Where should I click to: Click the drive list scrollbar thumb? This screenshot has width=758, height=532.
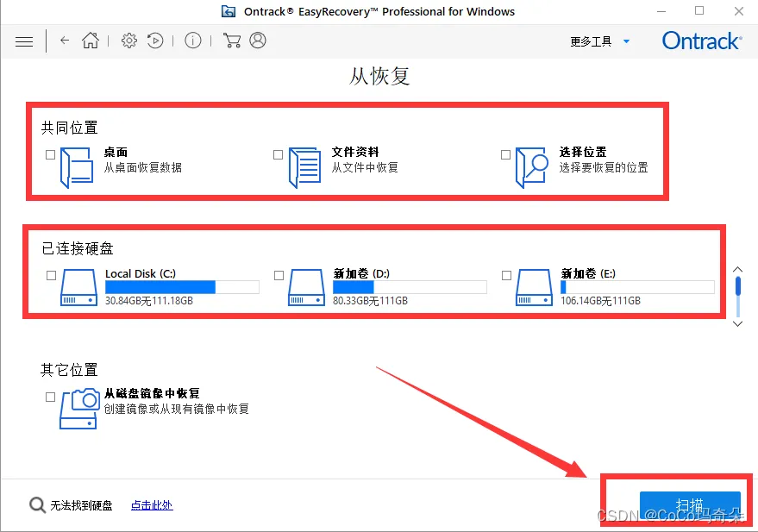click(x=737, y=285)
